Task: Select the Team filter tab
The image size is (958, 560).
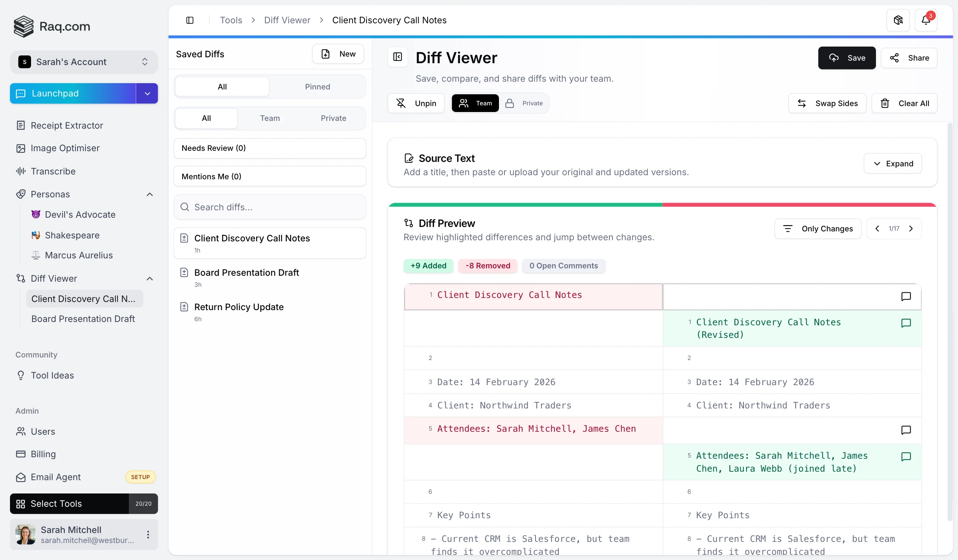Action: [x=269, y=118]
